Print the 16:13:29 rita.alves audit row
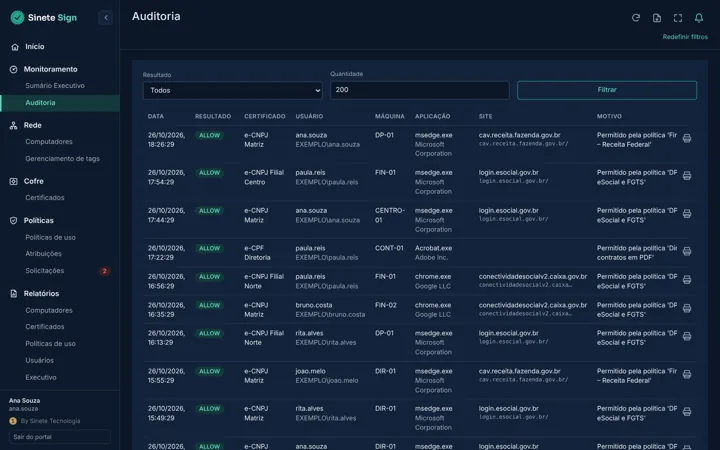720x450 pixels. coord(687,336)
